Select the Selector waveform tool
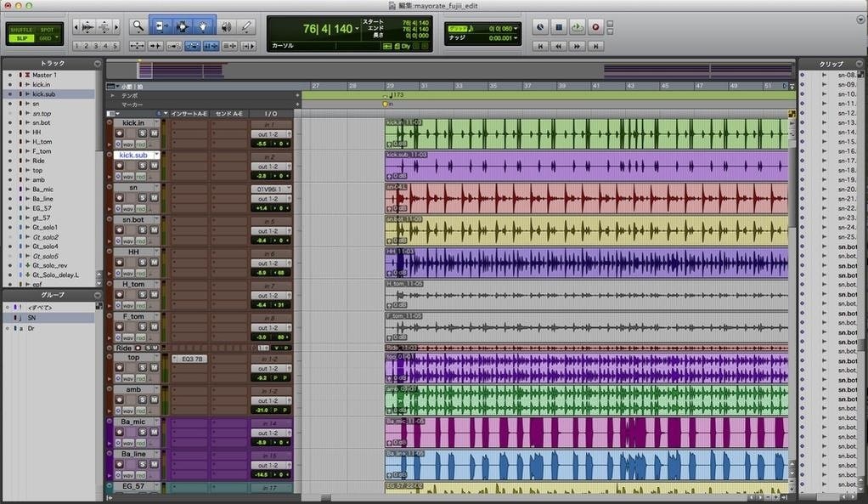This screenshot has width=868, height=504. 182,26
